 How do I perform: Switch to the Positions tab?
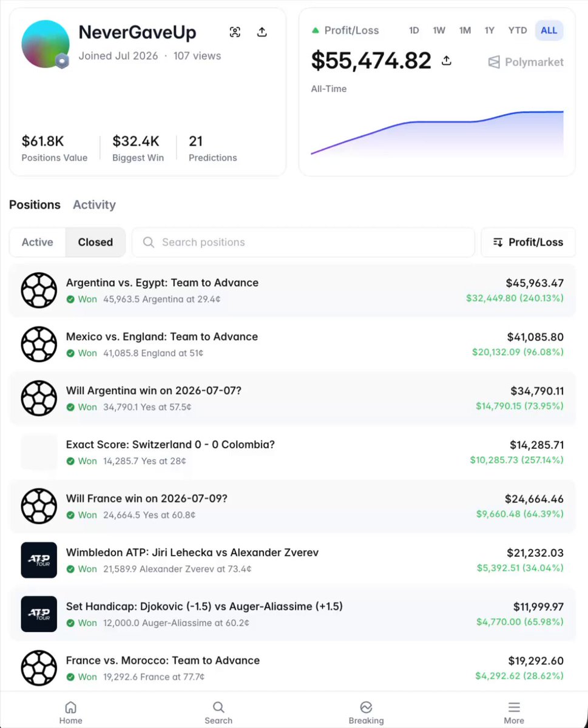coord(35,205)
